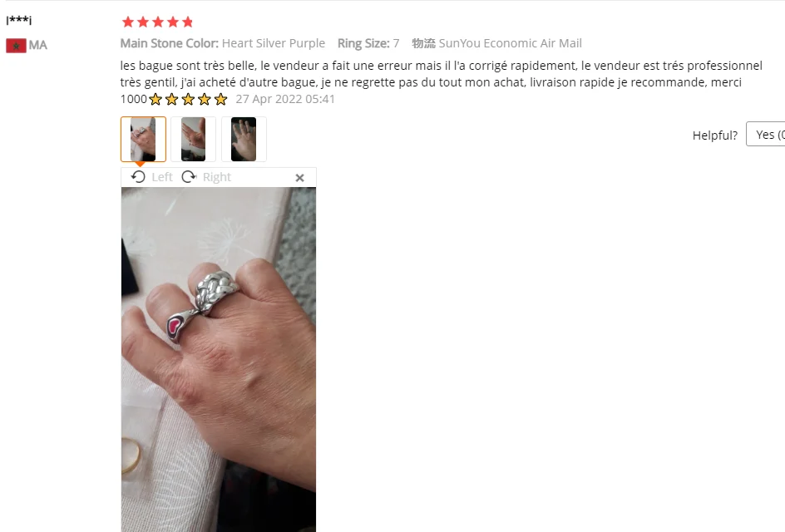This screenshot has width=785, height=532.
Task: Click the enlarged ring photo
Action: click(x=218, y=359)
